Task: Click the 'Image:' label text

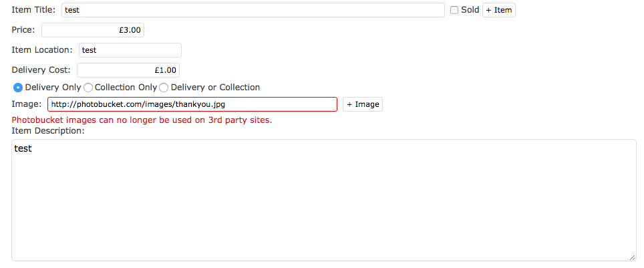Action: click(27, 104)
